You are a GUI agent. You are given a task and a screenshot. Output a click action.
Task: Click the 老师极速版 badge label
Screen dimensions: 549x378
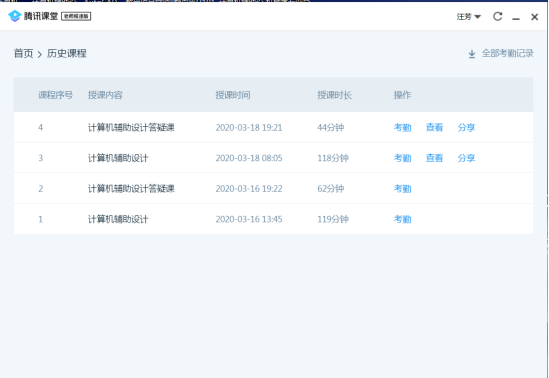pyautogui.click(x=76, y=16)
